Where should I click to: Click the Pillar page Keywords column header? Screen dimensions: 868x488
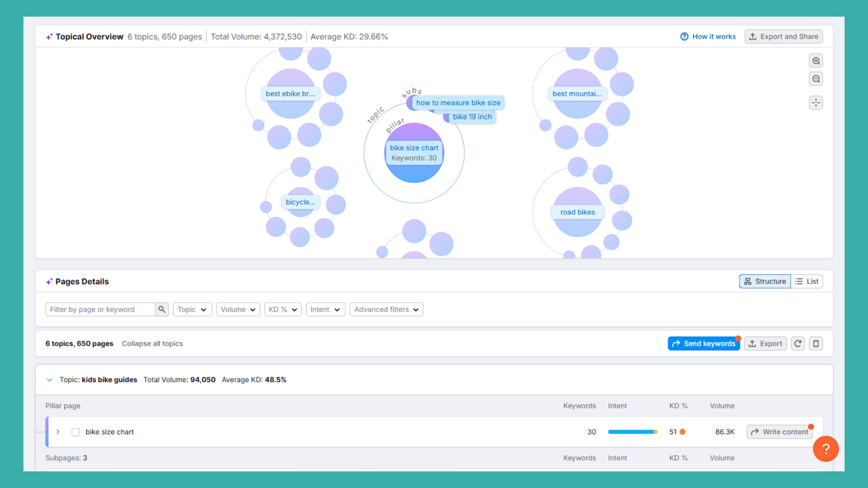pyautogui.click(x=579, y=406)
